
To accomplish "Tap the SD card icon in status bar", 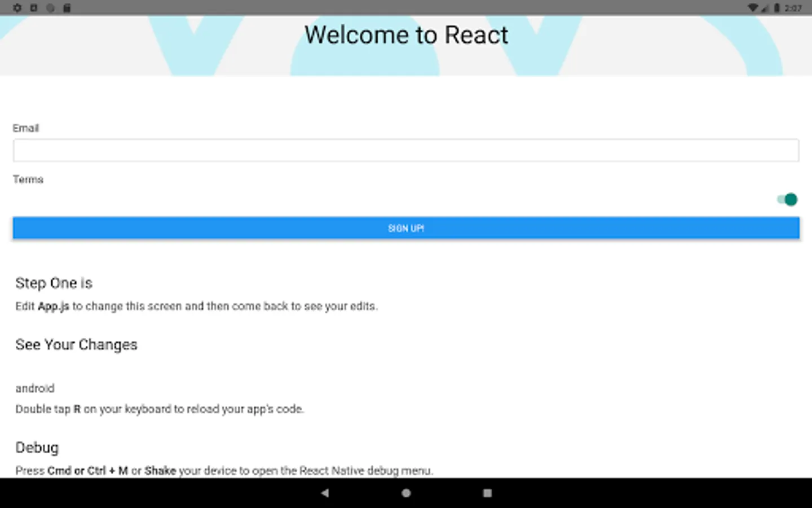I will [67, 8].
